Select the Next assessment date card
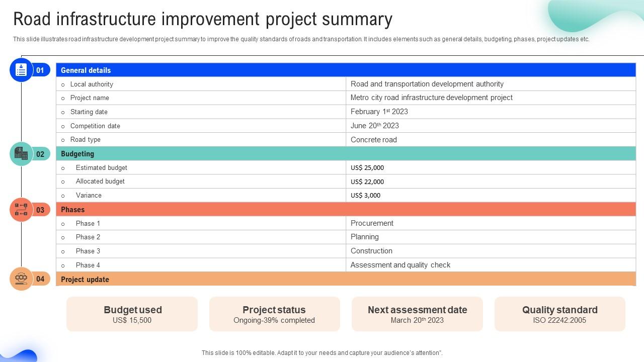Screen dimensions: 644x362 [x=417, y=314]
